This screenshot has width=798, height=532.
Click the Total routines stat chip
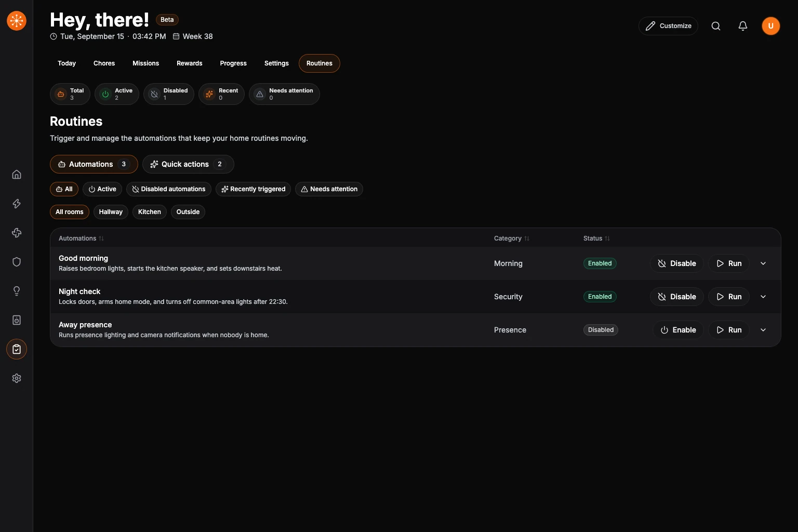70,94
